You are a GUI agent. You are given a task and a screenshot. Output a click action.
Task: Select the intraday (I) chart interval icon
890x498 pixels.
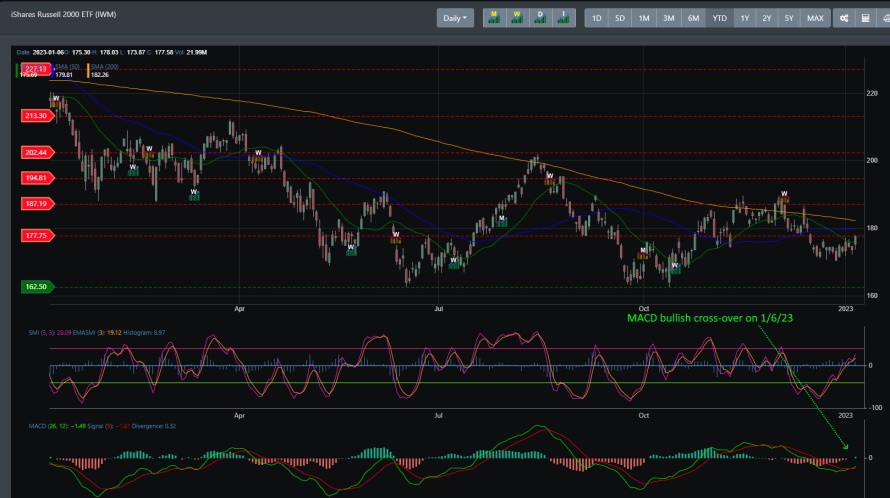coord(564,18)
